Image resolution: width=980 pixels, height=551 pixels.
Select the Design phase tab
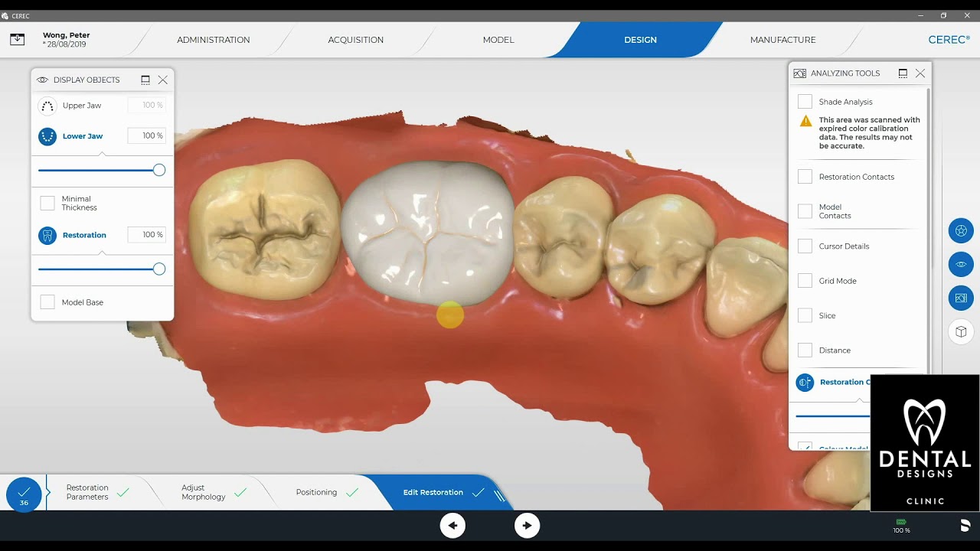[640, 40]
